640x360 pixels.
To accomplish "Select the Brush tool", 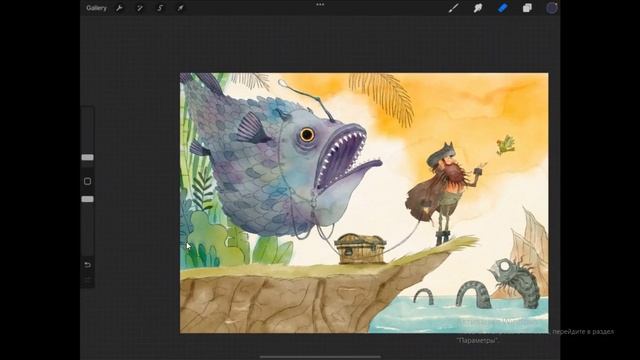I will (453, 8).
